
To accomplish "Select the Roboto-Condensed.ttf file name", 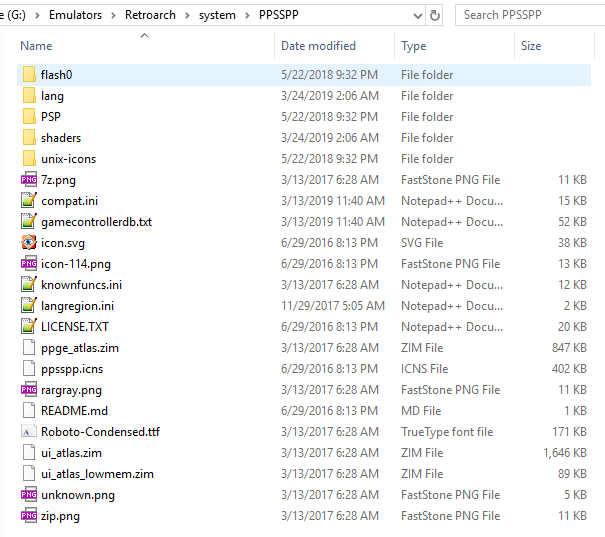I will 100,432.
